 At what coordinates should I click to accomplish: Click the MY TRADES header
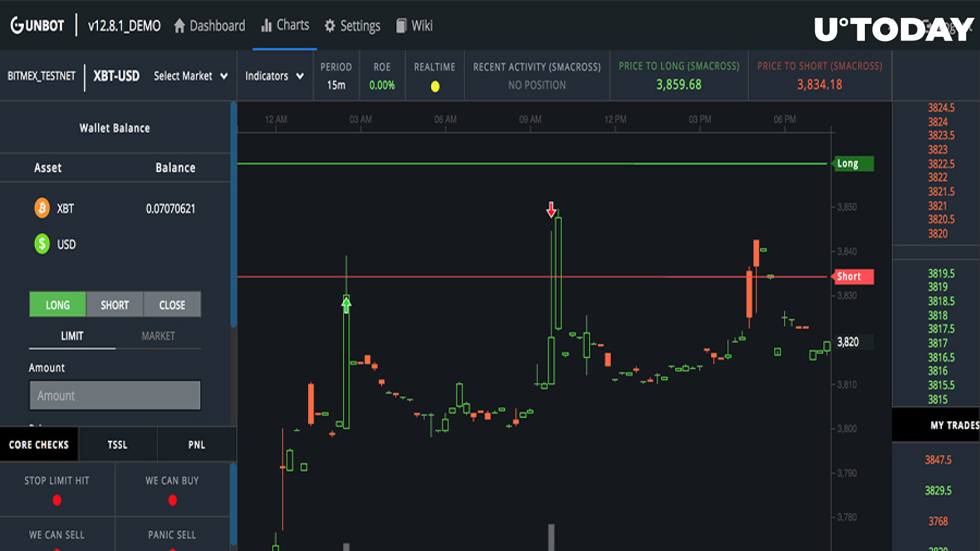click(954, 425)
